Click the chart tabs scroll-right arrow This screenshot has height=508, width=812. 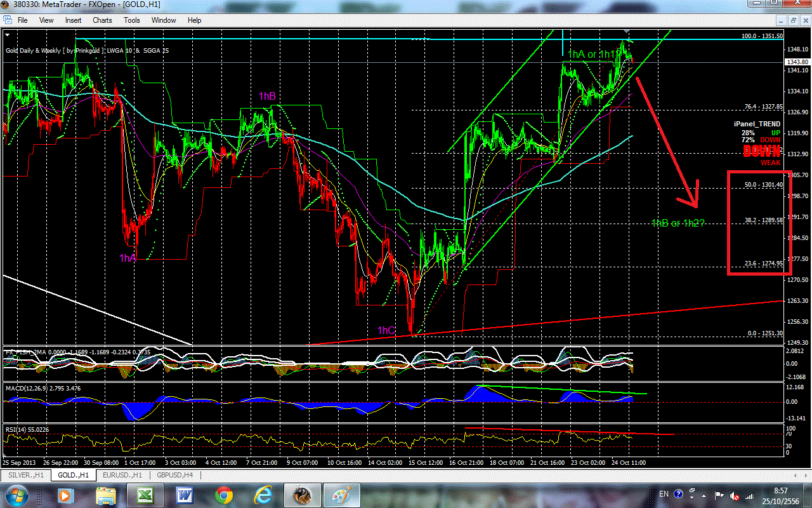[807, 475]
